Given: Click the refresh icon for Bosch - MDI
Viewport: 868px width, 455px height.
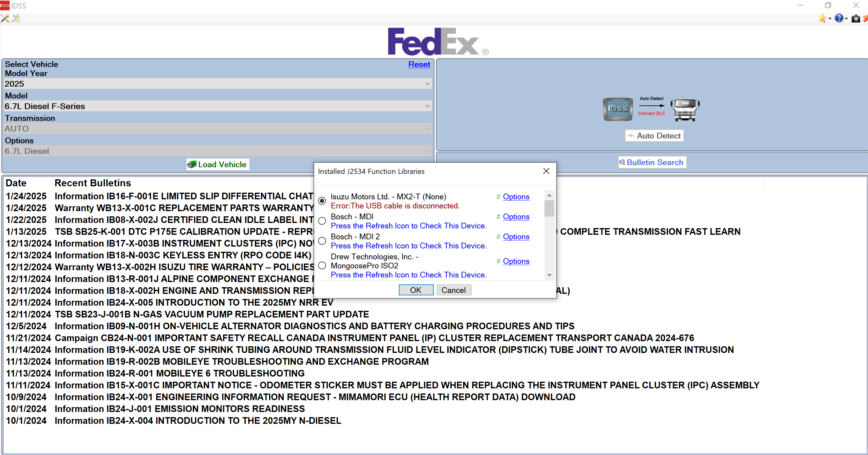Looking at the screenshot, I should (498, 217).
